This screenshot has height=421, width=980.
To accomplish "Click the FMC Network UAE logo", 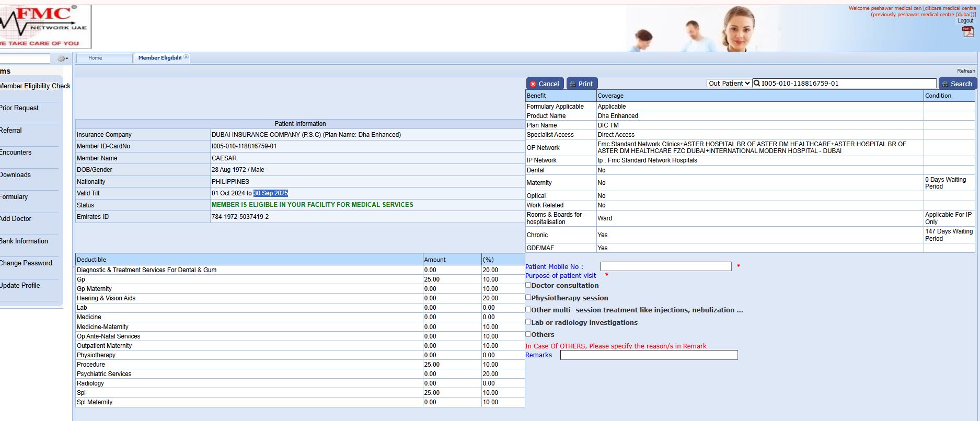I will (x=44, y=26).
